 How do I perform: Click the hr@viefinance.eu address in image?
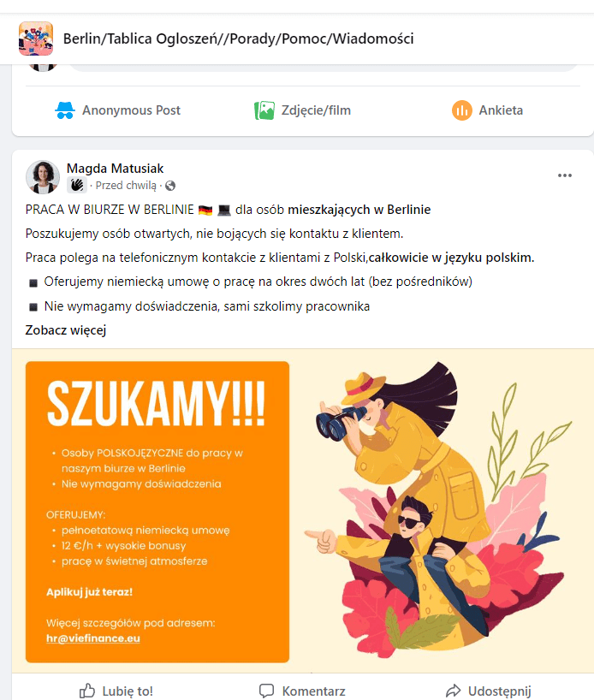coord(93,638)
